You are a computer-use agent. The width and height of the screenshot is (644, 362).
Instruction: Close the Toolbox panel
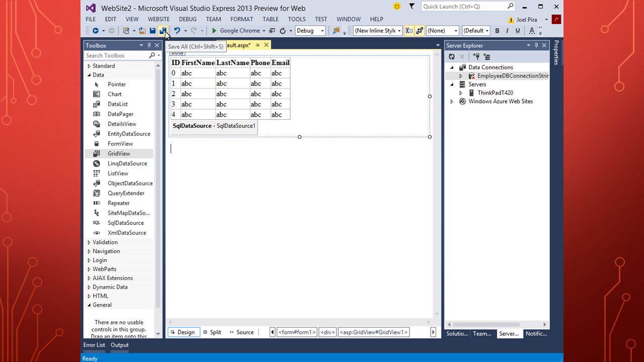tap(157, 45)
